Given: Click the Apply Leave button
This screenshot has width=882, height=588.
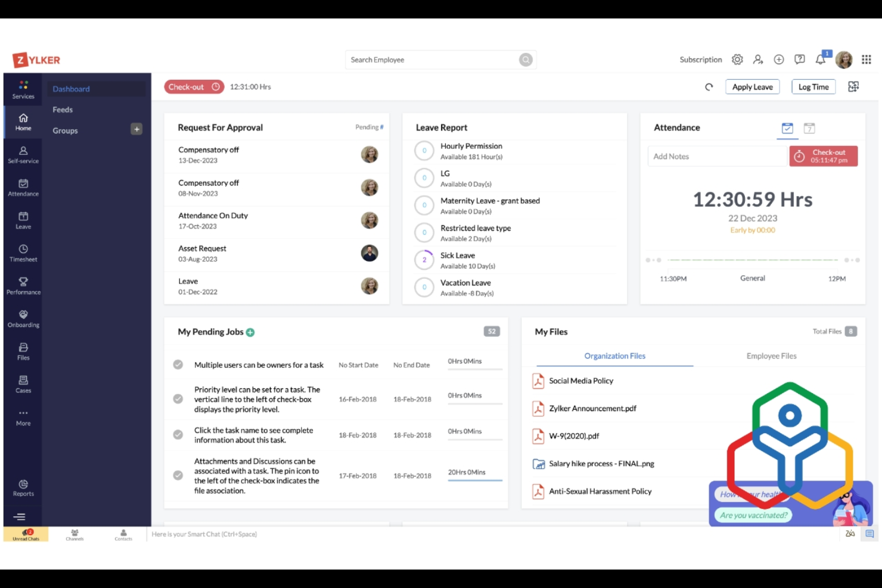Looking at the screenshot, I should coord(752,86).
